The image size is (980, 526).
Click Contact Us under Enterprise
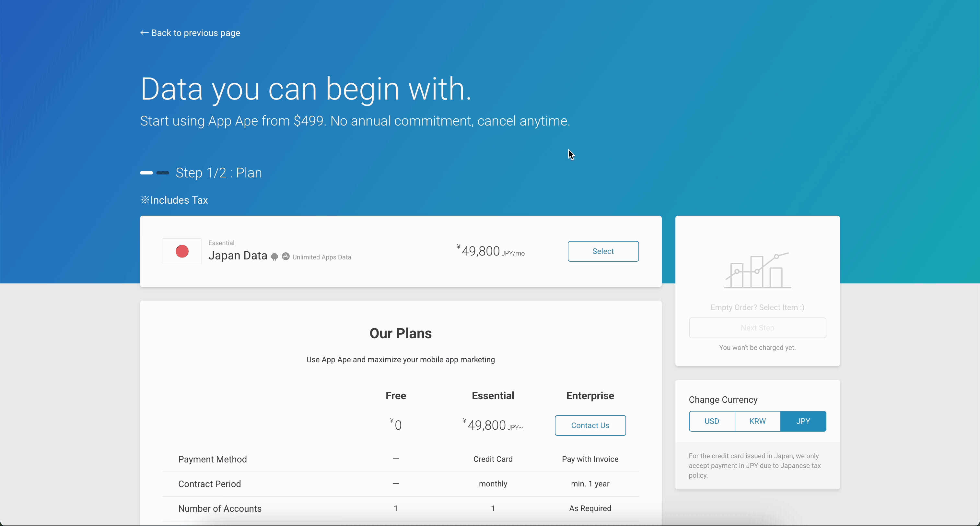click(590, 425)
